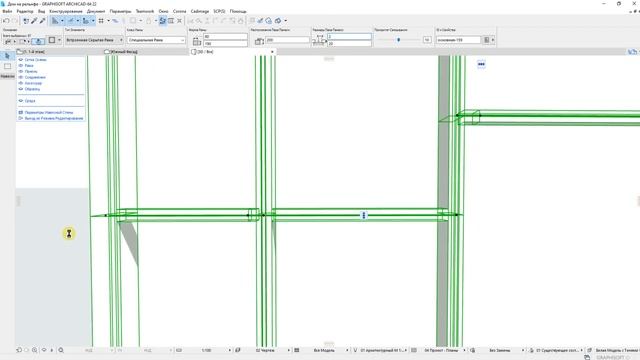The height and width of the screenshot is (360, 640).
Task: Click the Undo arrow icon
Action: coord(6,21)
